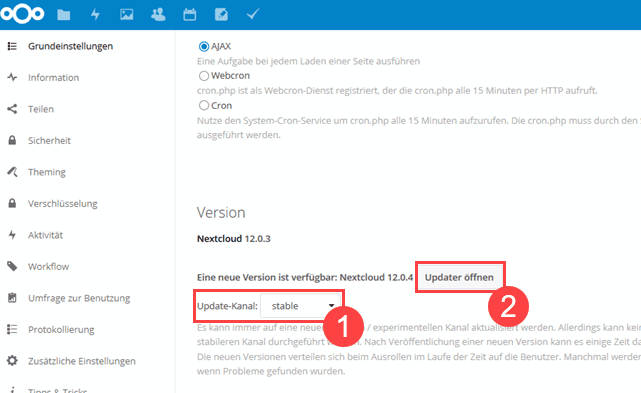Open the Update-Kanal stable dropdown
Image resolution: width=641 pixels, height=393 pixels.
[x=301, y=306]
